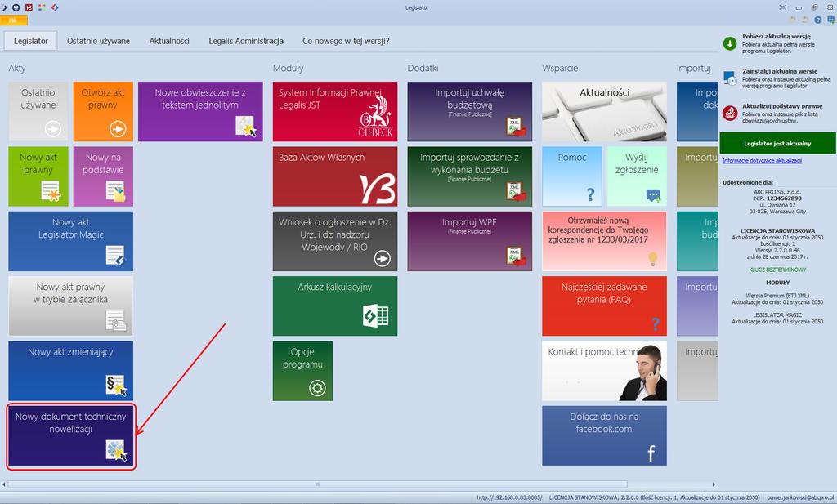Open Kontakt i pomoc techniczna tile
Image resolution: width=837 pixels, height=504 pixels.
point(604,371)
